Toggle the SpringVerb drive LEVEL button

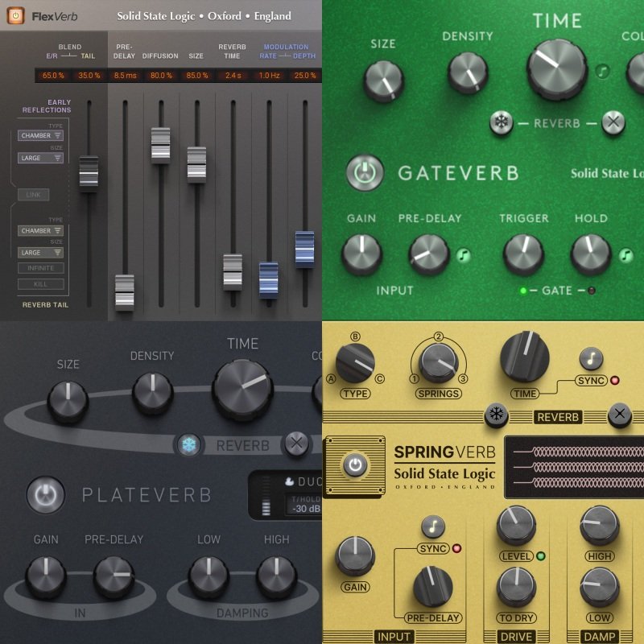516,556
